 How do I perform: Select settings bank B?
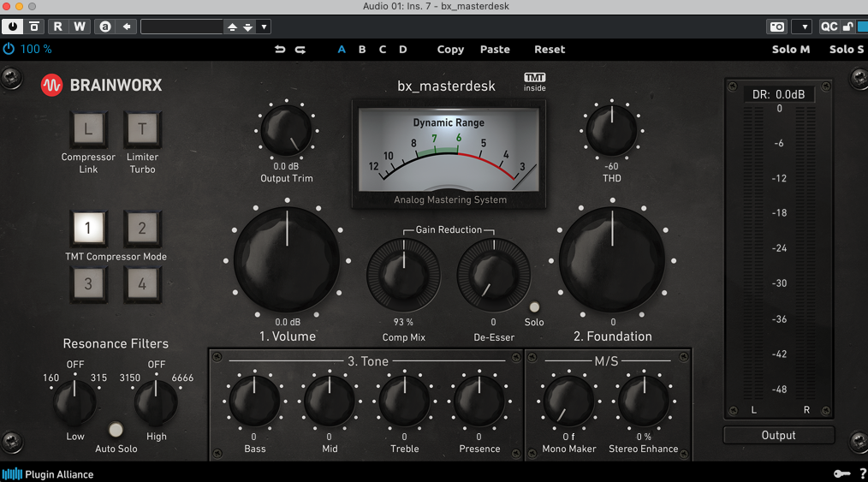[x=362, y=50]
